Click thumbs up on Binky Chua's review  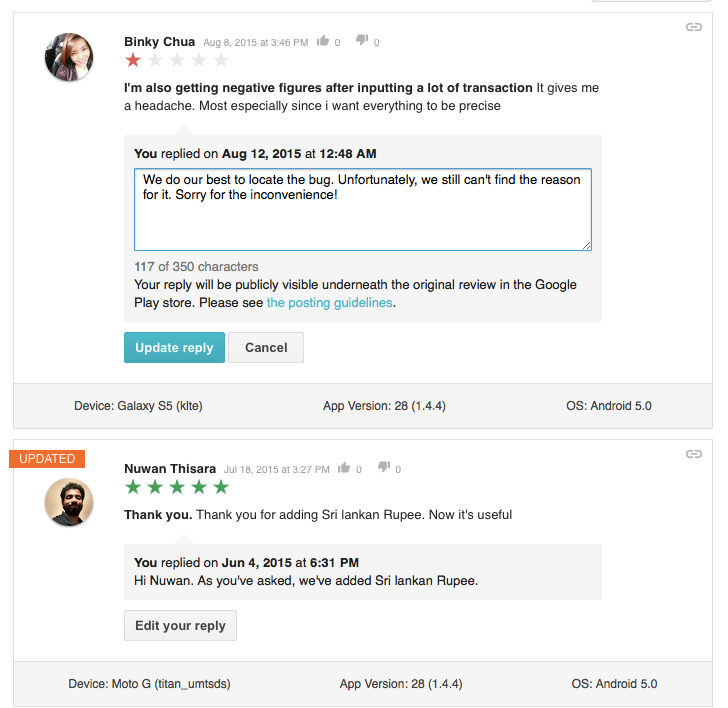coord(323,41)
